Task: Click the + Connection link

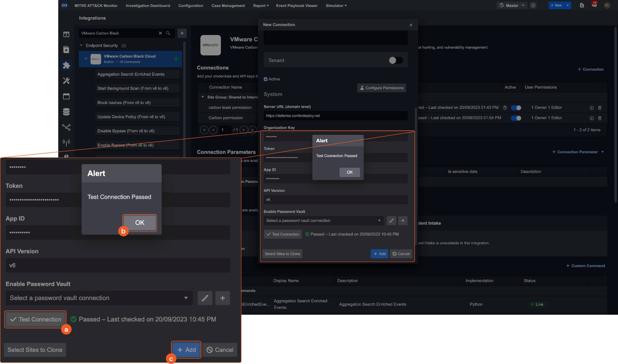Action: click(591, 69)
